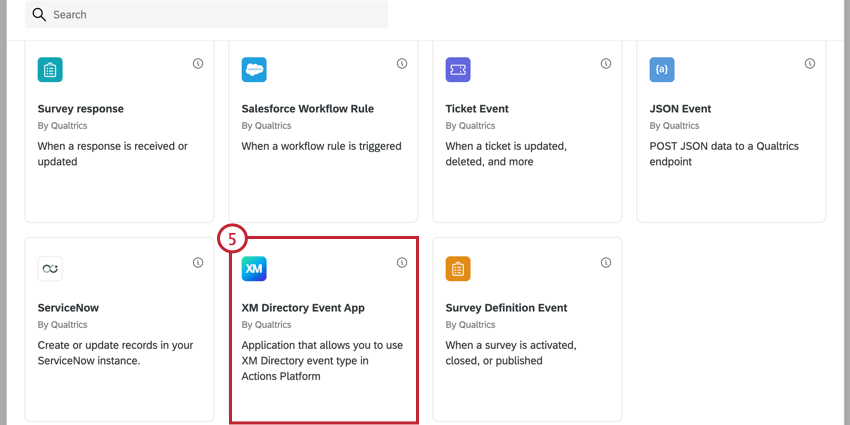Screen dimensions: 850x425
Task: Choose the Survey response title
Action: point(81,109)
